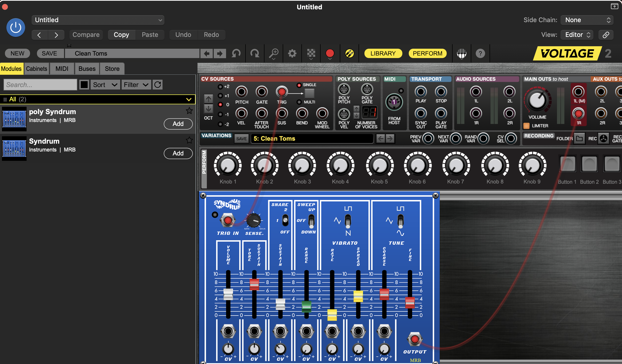
Task: Open the LIBRARY panel
Action: (x=383, y=53)
